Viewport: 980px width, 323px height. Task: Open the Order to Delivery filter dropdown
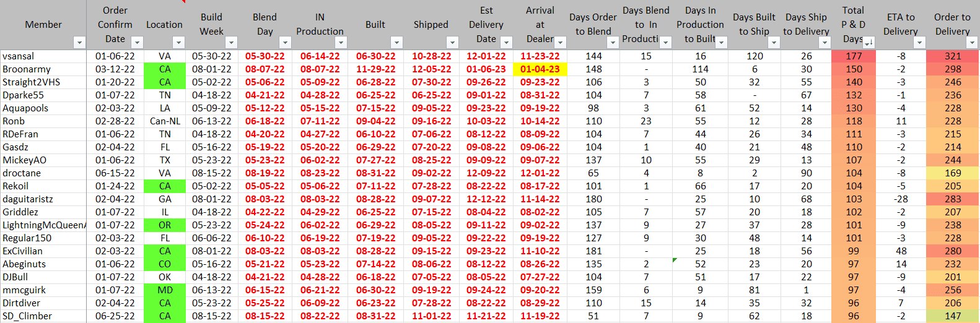coord(971,43)
